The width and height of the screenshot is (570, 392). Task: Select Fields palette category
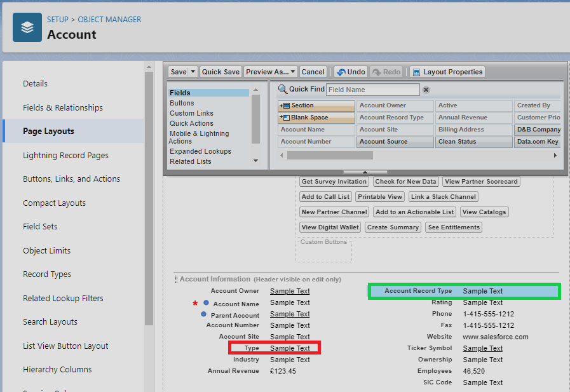click(x=208, y=93)
